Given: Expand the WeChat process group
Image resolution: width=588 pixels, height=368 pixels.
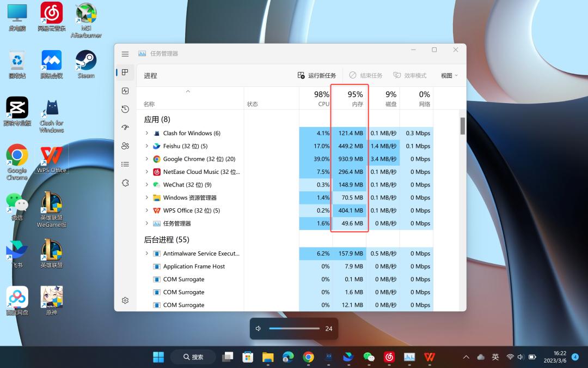Looking at the screenshot, I should 146,185.
